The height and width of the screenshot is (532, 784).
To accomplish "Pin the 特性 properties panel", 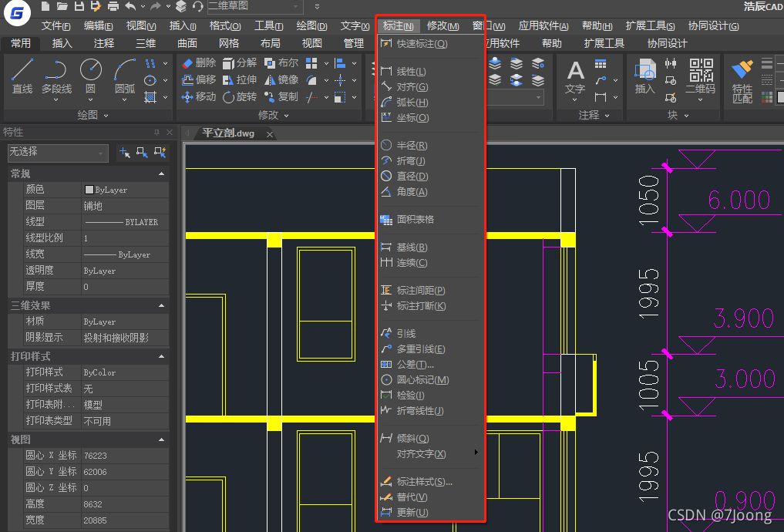I will (156, 133).
